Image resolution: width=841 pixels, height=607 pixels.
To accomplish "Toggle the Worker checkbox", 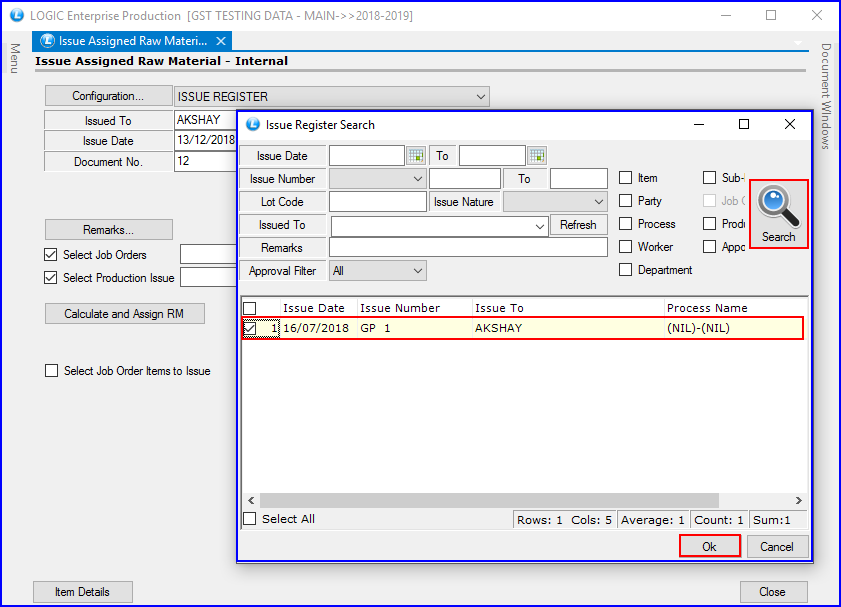I will (625, 247).
